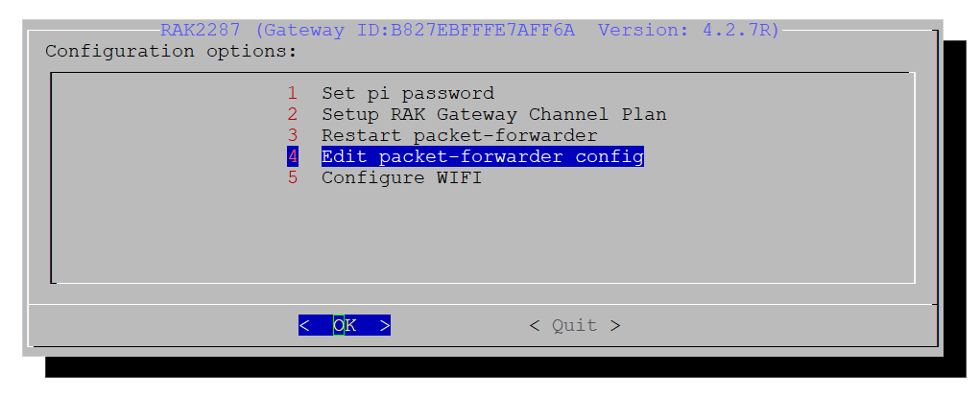Choose "Setup RAK Gateway Channel Plan" option
Viewport: 980px width, 397px height.
[493, 115]
